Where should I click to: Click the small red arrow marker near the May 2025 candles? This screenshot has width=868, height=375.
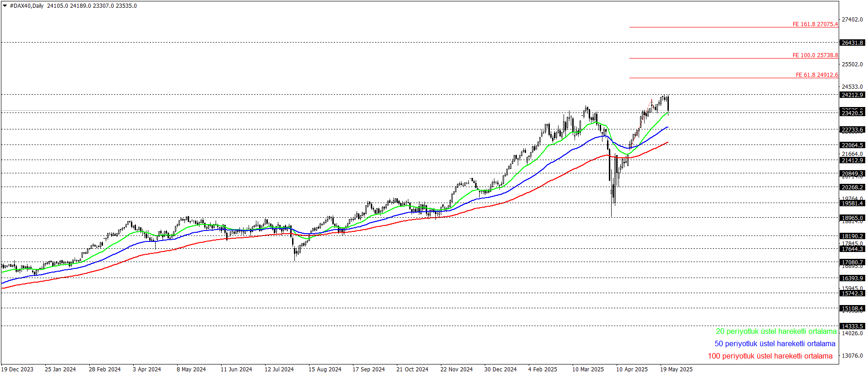click(651, 101)
